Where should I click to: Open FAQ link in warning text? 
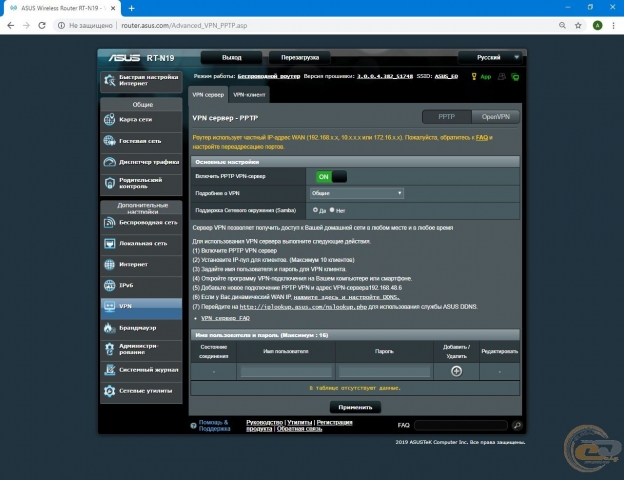[482, 137]
